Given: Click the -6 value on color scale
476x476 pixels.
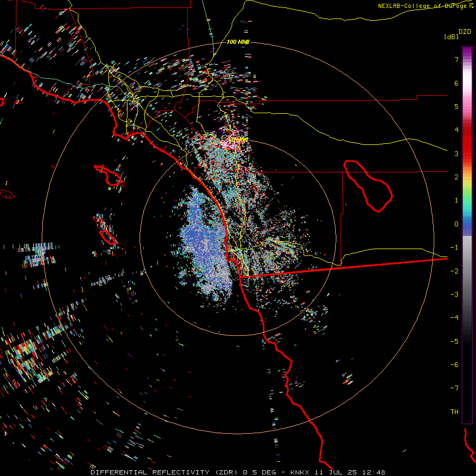Looking at the screenshot, I should click(454, 365).
